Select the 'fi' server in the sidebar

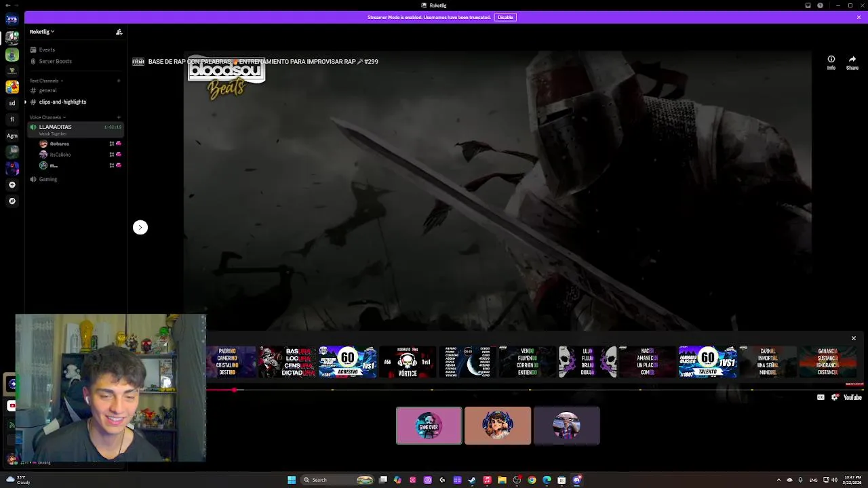[x=12, y=119]
